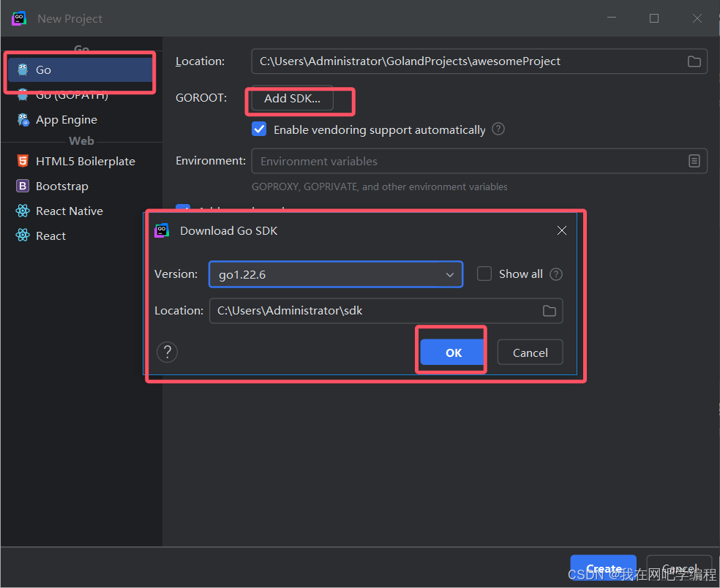This screenshot has width=720, height=588.
Task: Click the Go gopher icon
Action: click(23, 69)
